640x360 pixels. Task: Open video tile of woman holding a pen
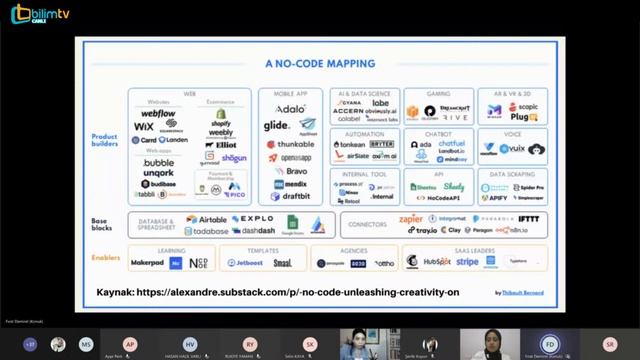[370, 344]
